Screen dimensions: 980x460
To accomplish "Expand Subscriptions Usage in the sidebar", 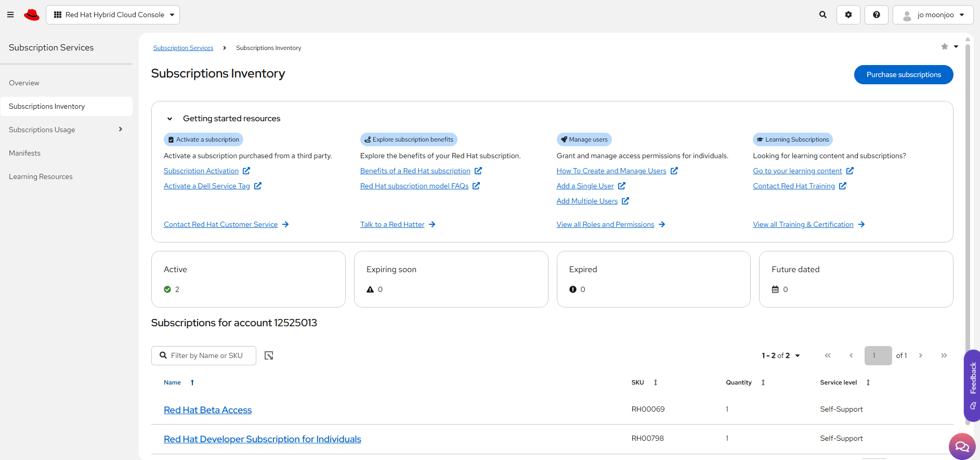I will (67, 130).
